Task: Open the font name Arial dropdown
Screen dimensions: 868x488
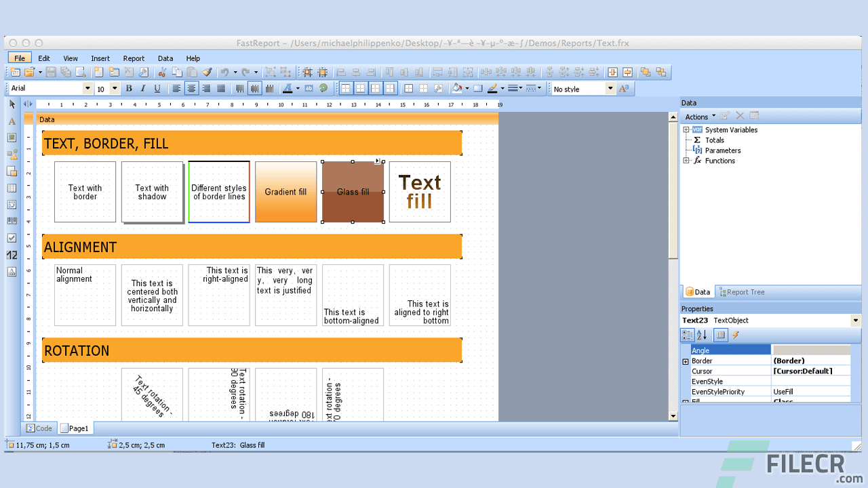Action: click(x=87, y=88)
